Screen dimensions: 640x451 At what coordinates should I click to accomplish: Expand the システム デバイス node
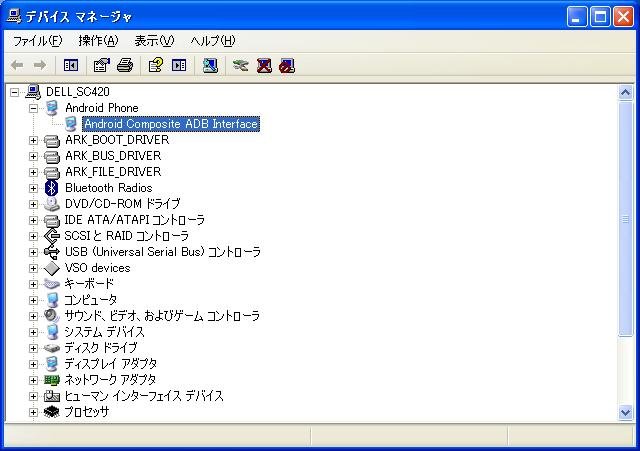(33, 332)
